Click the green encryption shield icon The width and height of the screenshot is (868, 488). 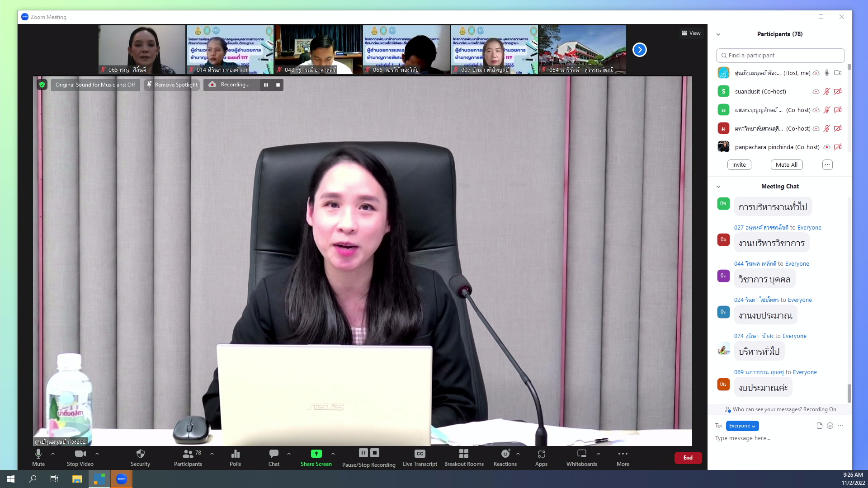click(42, 84)
